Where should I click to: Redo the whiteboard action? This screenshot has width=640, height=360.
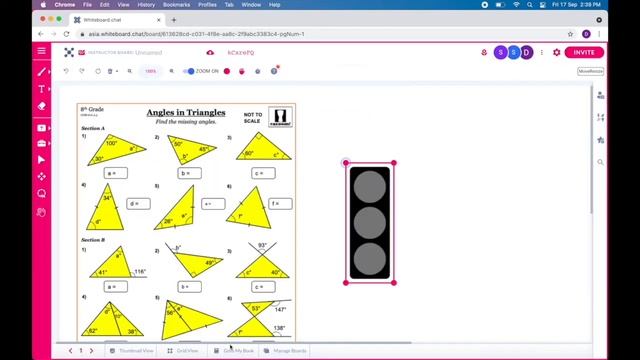click(82, 71)
